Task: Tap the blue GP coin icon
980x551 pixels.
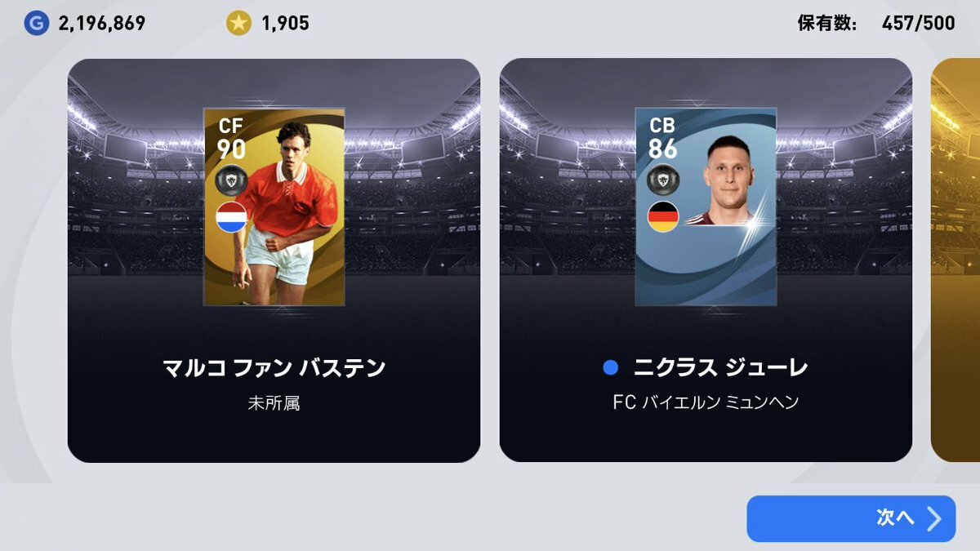Action: click(36, 24)
